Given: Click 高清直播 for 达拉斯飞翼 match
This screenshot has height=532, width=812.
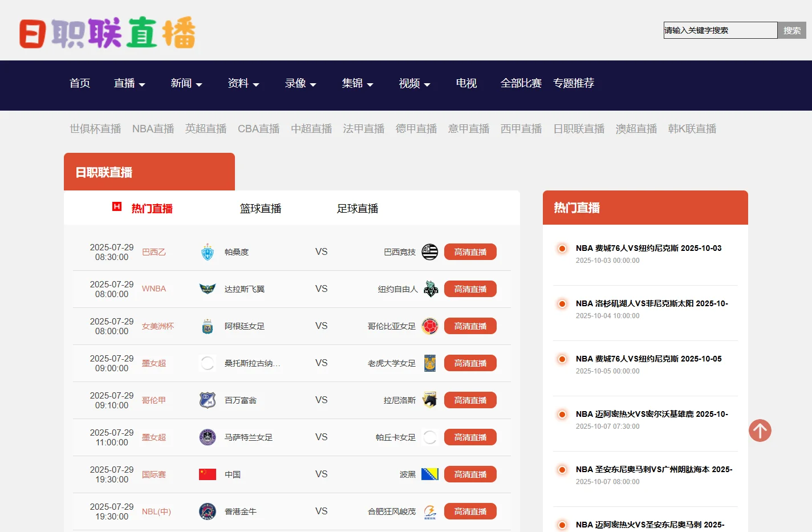Looking at the screenshot, I should (470, 289).
